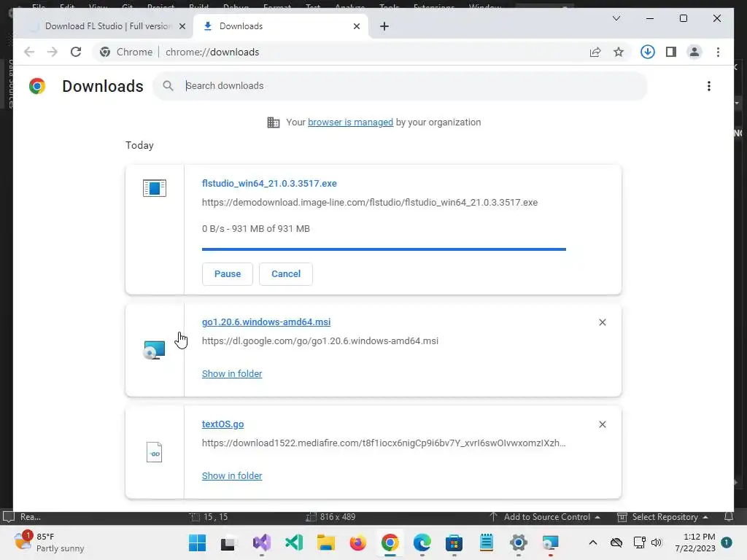Cancel the flstudio download
Image resolution: width=747 pixels, height=560 pixels.
[x=286, y=274]
